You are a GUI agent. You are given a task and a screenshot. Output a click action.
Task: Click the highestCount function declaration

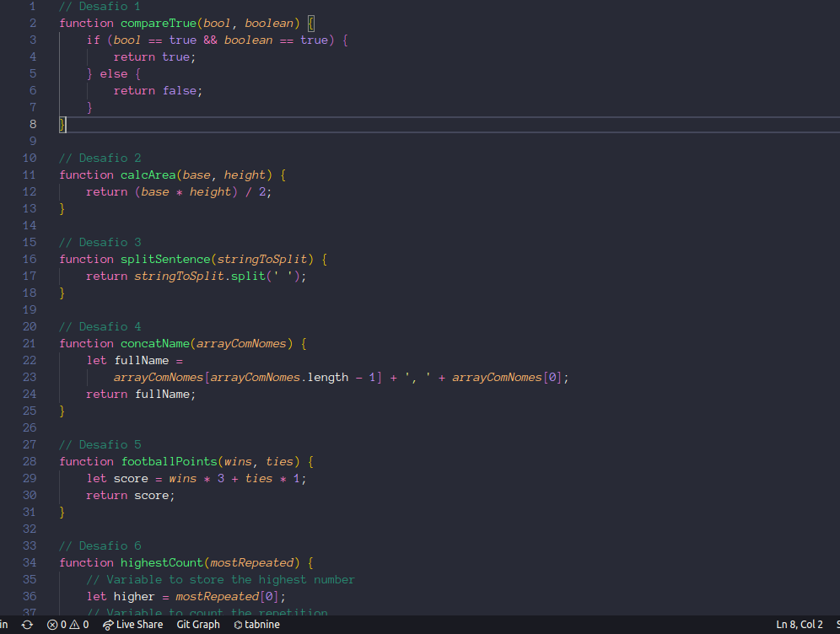(x=161, y=562)
